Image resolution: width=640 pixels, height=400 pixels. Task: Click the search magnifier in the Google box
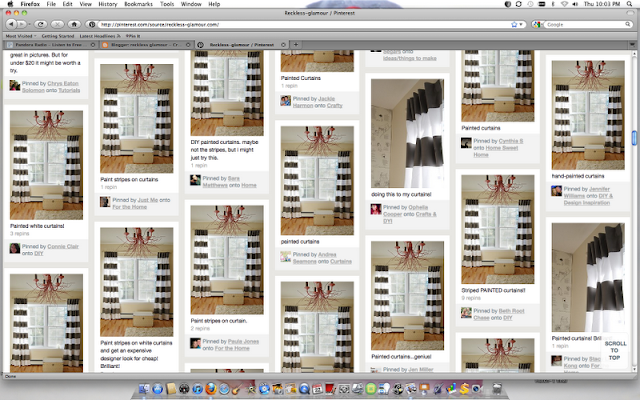click(x=628, y=24)
